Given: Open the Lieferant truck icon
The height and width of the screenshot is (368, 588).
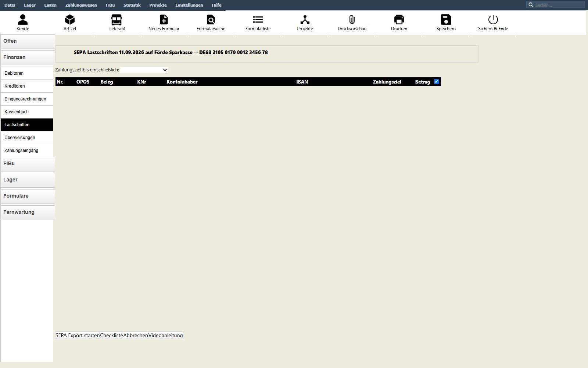Looking at the screenshot, I should click(116, 20).
